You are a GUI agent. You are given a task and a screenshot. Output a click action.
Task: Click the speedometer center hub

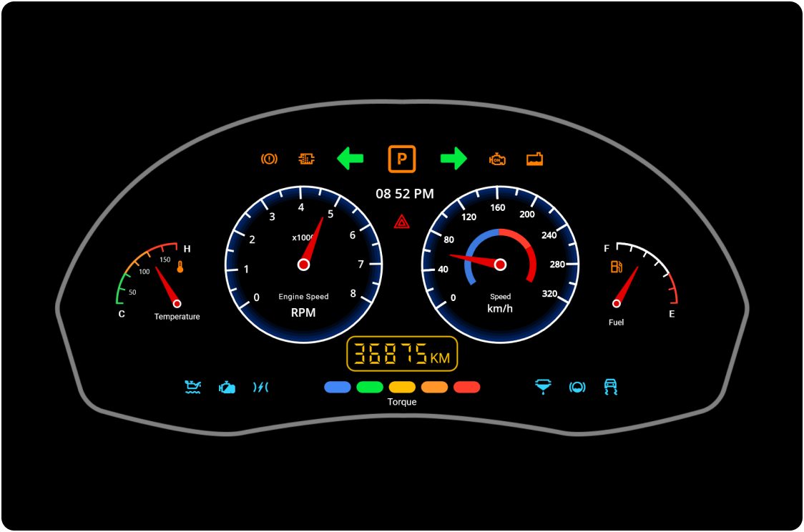click(500, 265)
